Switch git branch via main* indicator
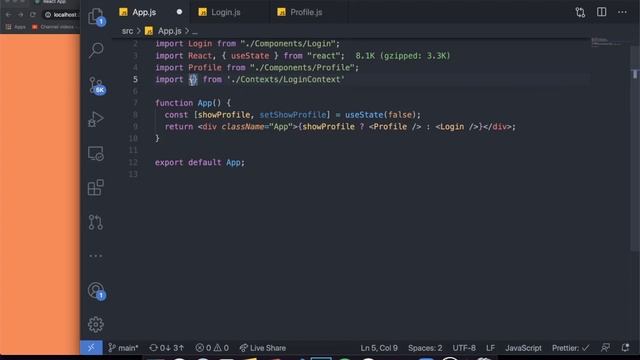 (123, 348)
